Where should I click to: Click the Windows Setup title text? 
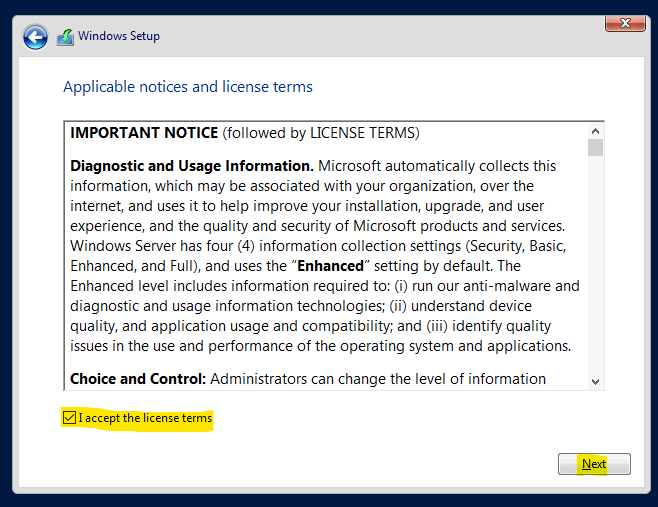click(x=119, y=36)
